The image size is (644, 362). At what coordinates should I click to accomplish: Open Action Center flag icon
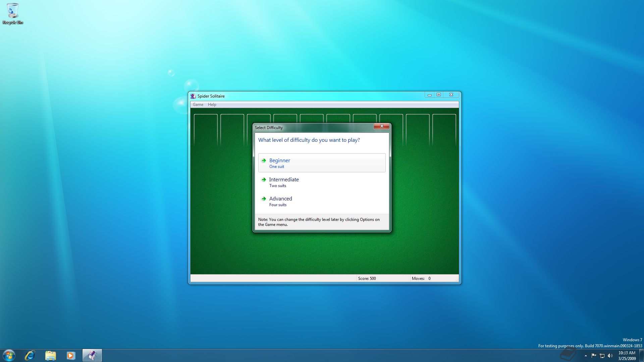click(594, 356)
